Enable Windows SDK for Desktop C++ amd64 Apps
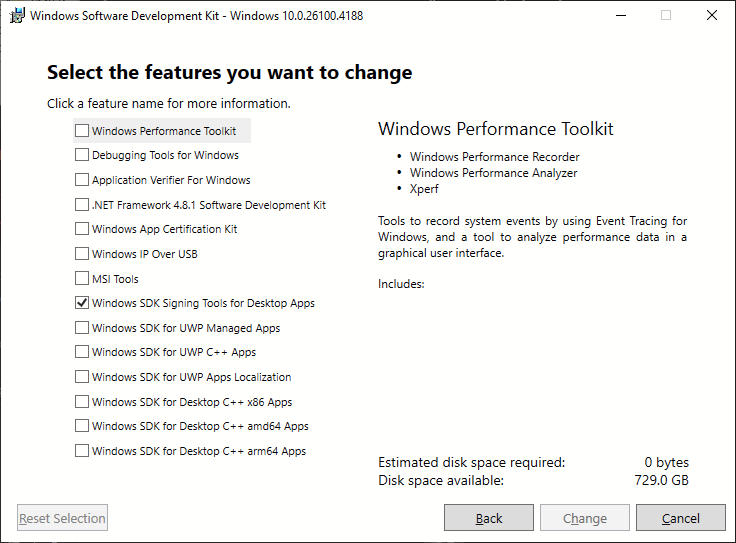The width and height of the screenshot is (736, 543). pos(82,426)
